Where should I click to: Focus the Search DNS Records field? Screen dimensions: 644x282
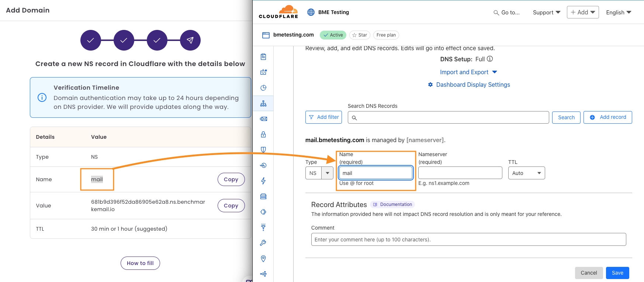[x=448, y=118]
